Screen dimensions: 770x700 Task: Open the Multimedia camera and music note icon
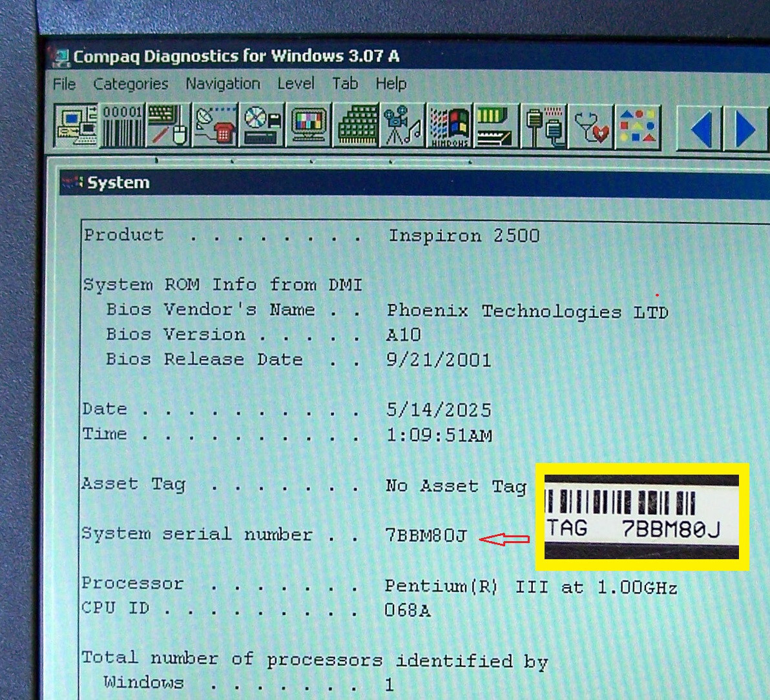tap(402, 126)
